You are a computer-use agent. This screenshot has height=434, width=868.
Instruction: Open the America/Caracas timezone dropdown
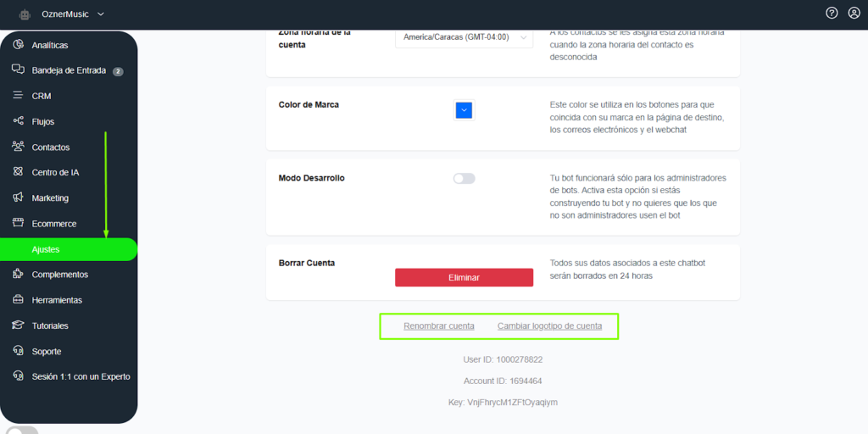click(464, 37)
